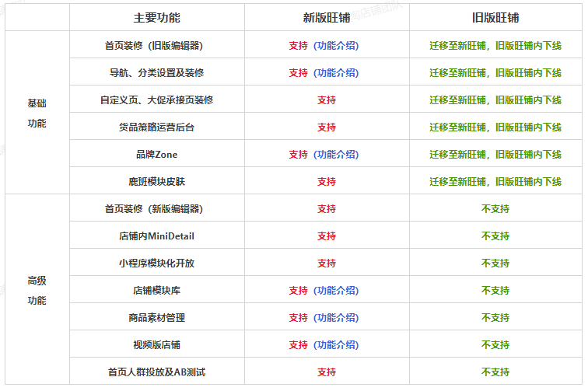Click 不支持 in 小程序模块化开放 row
Screen dimensions: 588x391
click(x=495, y=264)
